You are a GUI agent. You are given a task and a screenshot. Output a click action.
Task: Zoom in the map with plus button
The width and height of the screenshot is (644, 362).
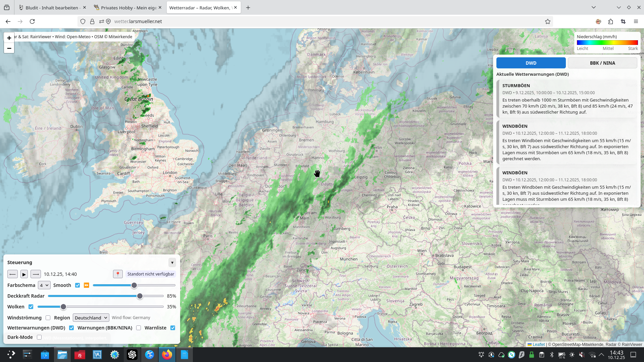[x=9, y=38]
